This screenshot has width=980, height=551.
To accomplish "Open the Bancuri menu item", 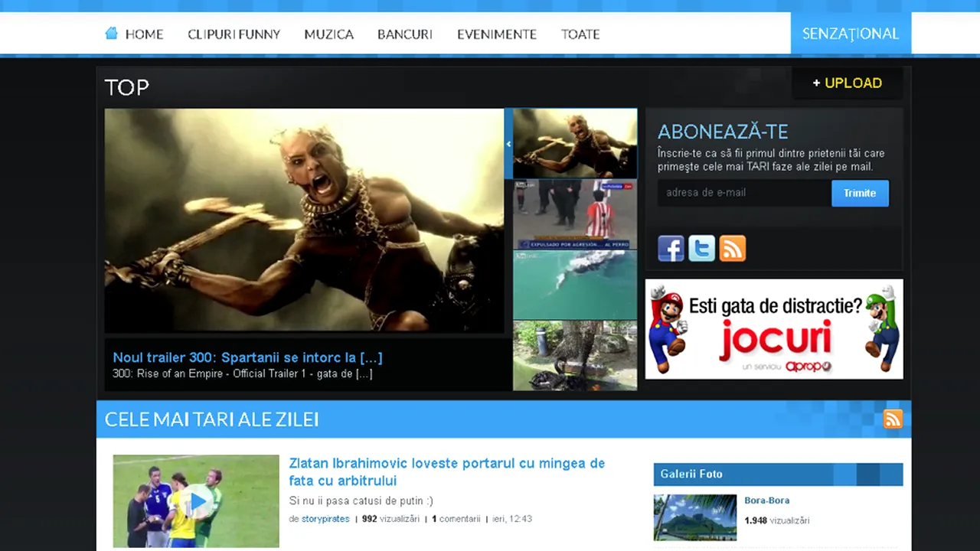I will point(404,34).
